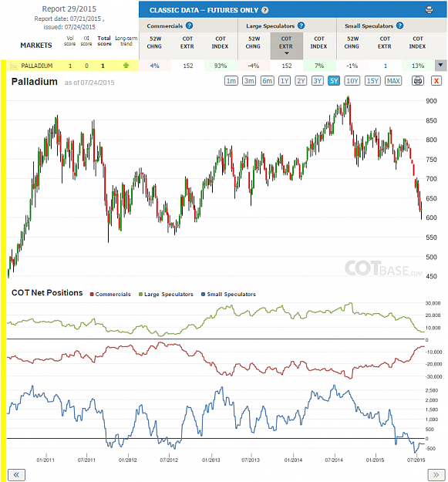Click the OI score column header
Viewport: 448px width, 482px height.
point(86,41)
